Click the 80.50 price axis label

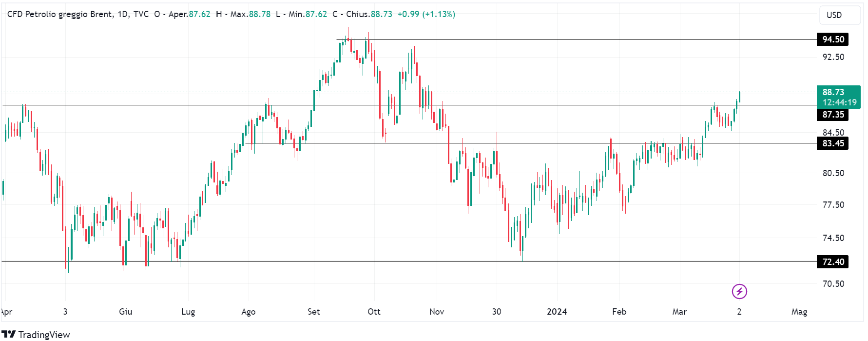(x=833, y=173)
